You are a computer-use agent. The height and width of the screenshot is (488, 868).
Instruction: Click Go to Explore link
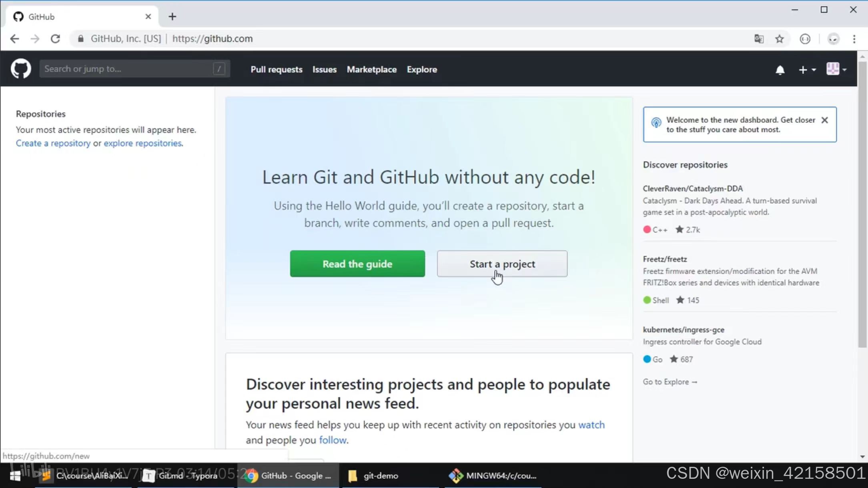670,382
